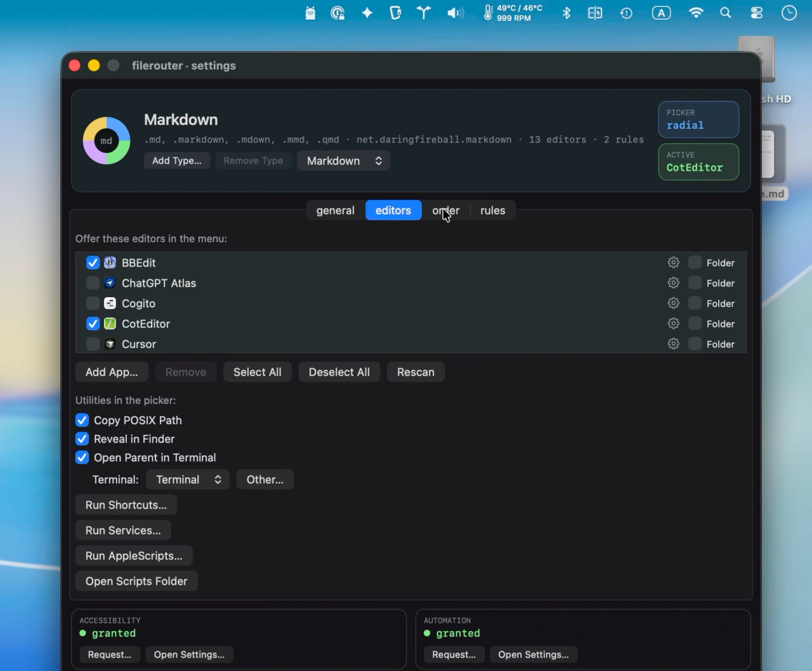Click the clock icon in the menu bar
The height and width of the screenshot is (671, 812).
point(789,13)
